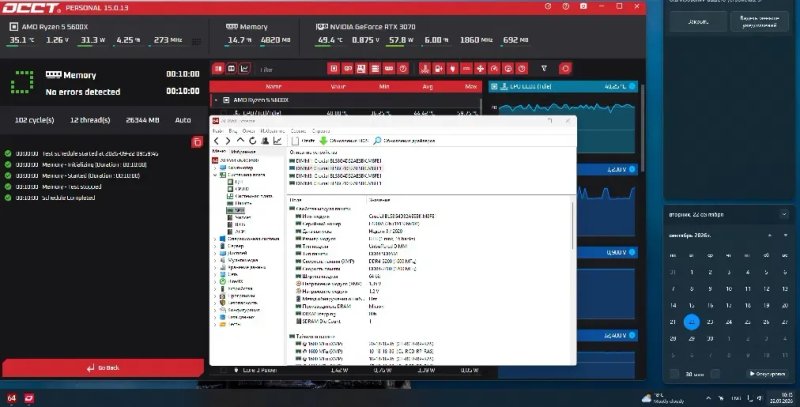The width and height of the screenshot is (800, 407).
Task: Increase focus time with the plus stepper
Action: [x=715, y=374]
